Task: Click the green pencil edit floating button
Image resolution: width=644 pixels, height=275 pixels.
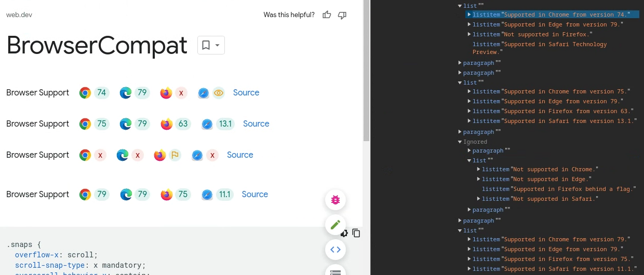Action: [x=336, y=225]
